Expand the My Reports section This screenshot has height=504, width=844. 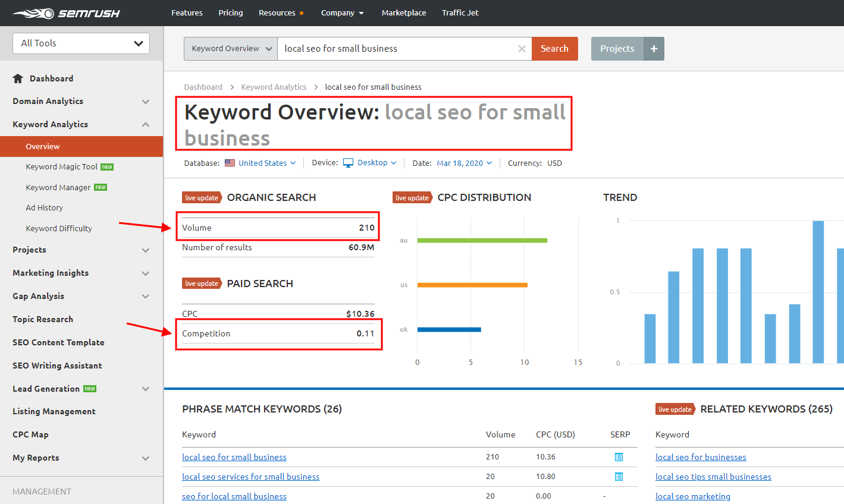146,458
